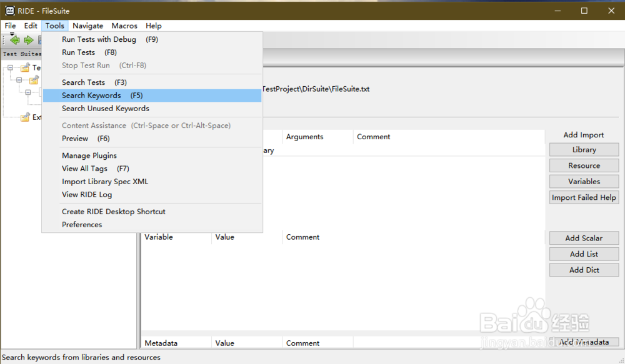Click the 'Add Import' label
The image size is (625, 364).
584,135
